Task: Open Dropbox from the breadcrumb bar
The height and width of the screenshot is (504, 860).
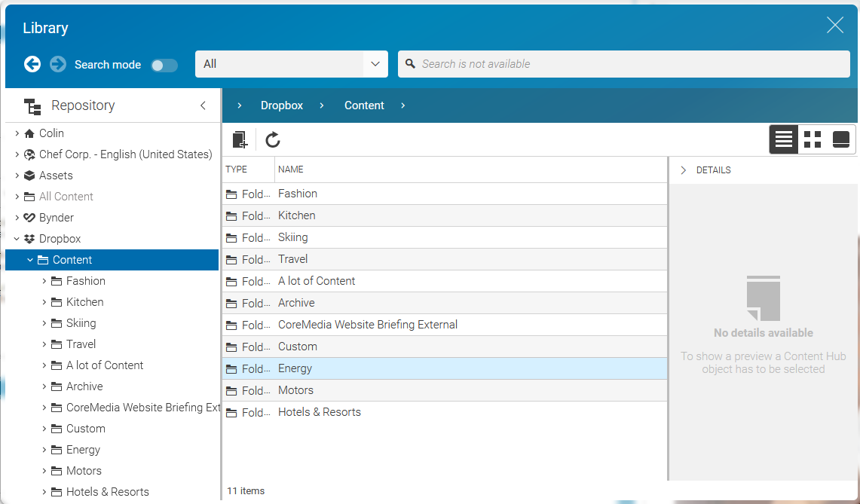Action: click(281, 105)
